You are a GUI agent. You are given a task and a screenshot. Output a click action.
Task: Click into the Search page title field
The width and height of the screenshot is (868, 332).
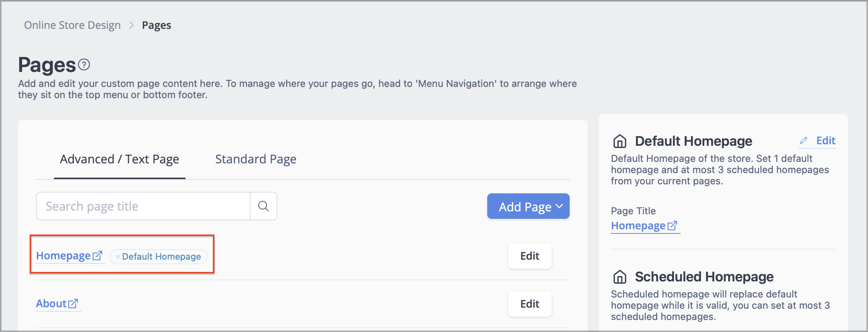143,206
